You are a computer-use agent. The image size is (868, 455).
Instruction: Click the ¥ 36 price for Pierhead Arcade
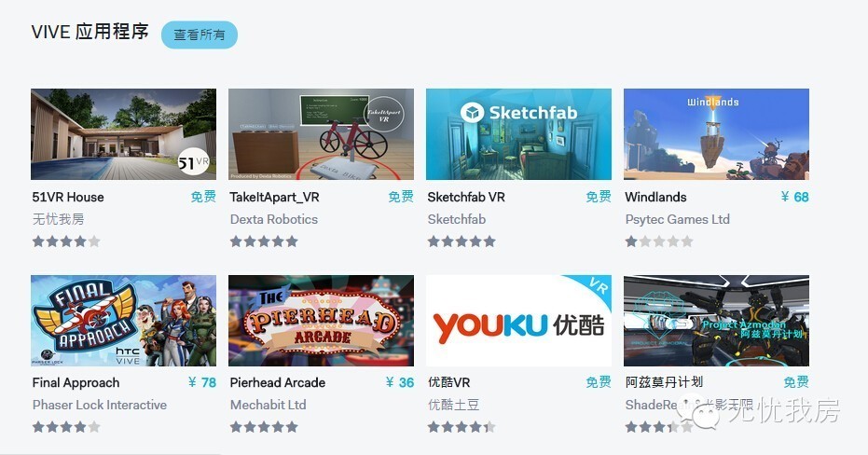400,382
